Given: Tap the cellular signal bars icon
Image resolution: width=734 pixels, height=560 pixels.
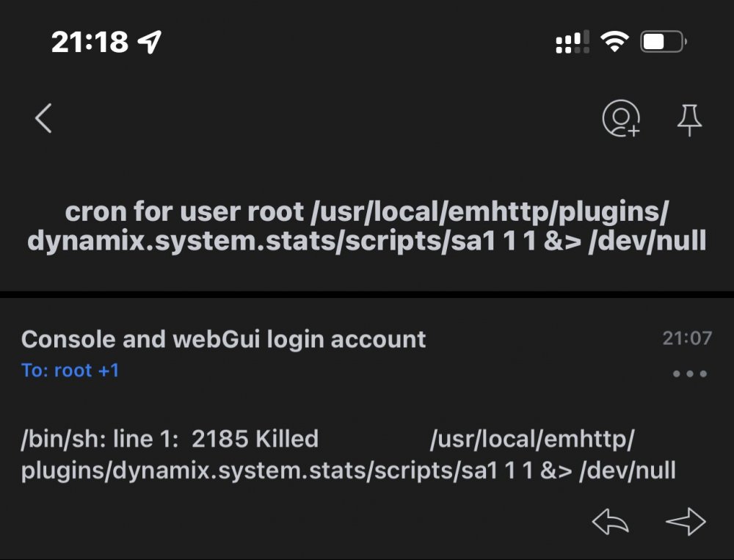Looking at the screenshot, I should [572, 42].
